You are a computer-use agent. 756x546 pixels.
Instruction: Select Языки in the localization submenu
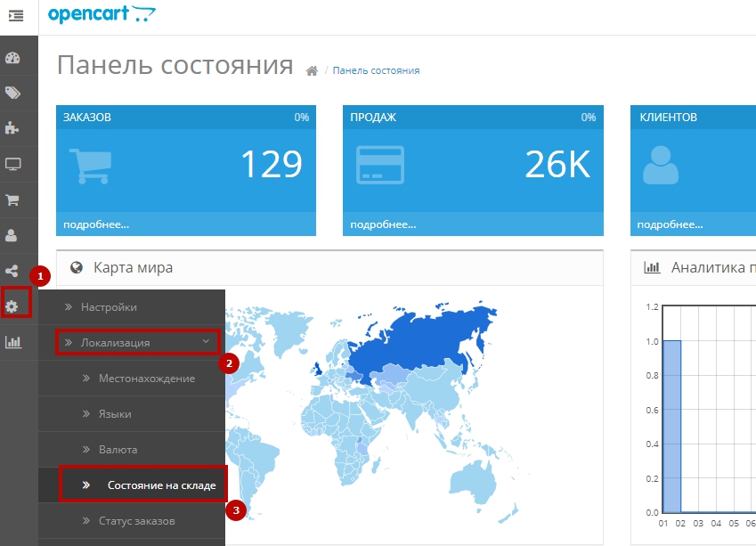(115, 414)
